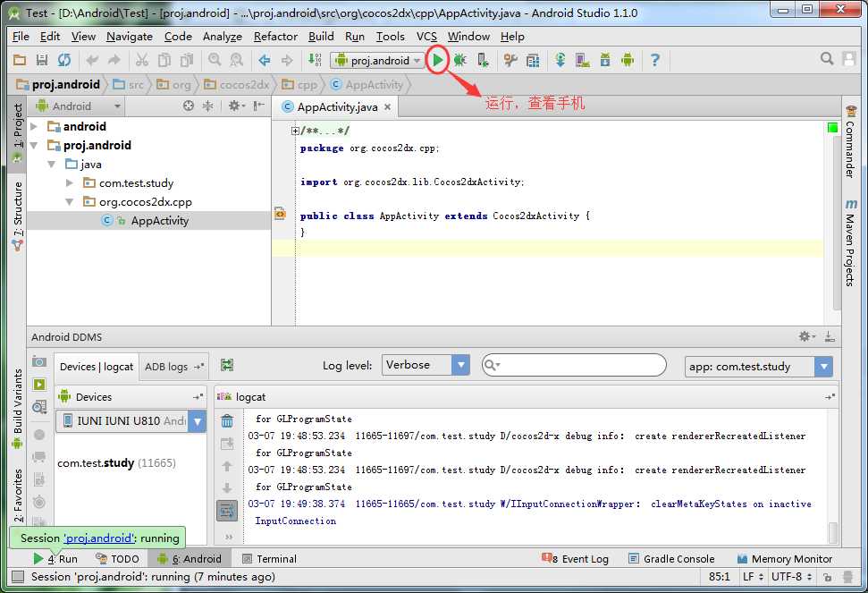Open the Build Variants side tab
Screen dimensions: 868x593
click(x=18, y=408)
